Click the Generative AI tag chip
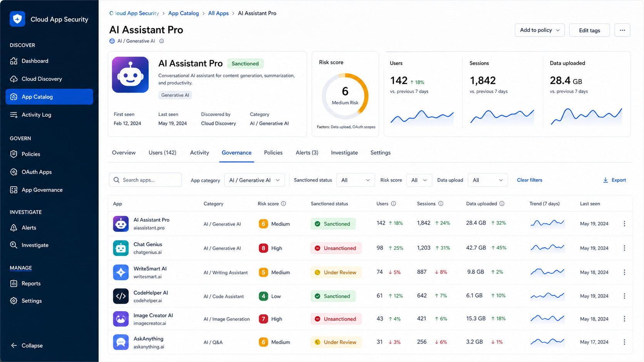Viewport: 644px width, 362px height. 175,95
